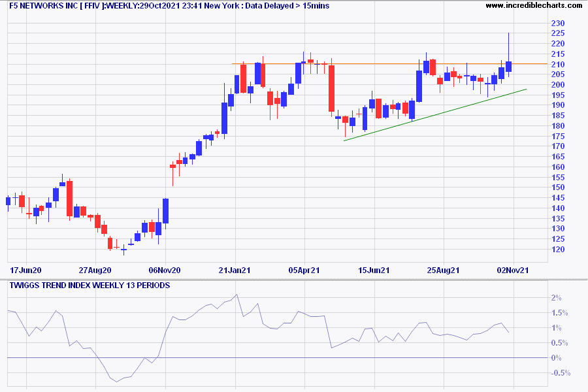Click the green rising trendline
The height and width of the screenshot is (392, 588).
click(x=435, y=115)
